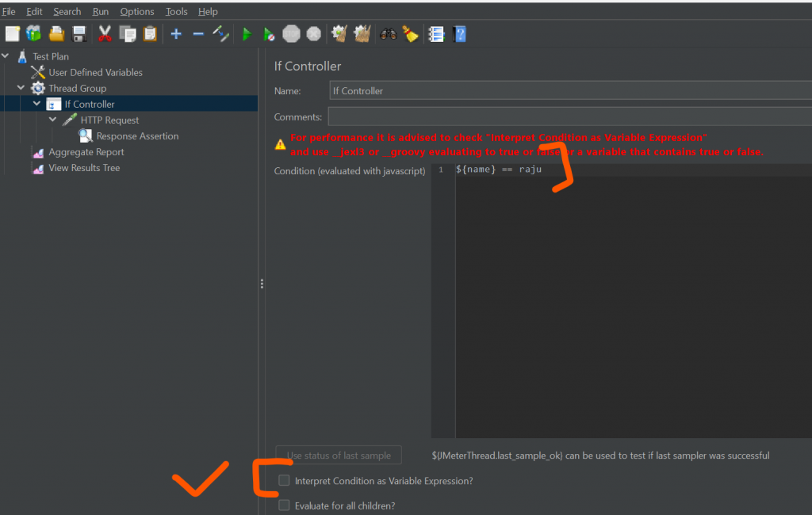The image size is (812, 515).
Task: Click the Toggle (wand) toolbar icon
Action: click(221, 34)
